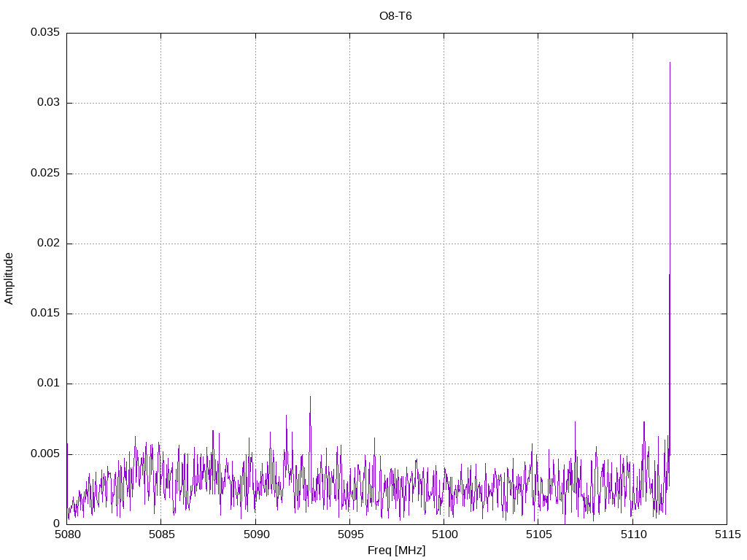
Task: Click the Freq [MHz] x-axis label
Action: point(396,551)
